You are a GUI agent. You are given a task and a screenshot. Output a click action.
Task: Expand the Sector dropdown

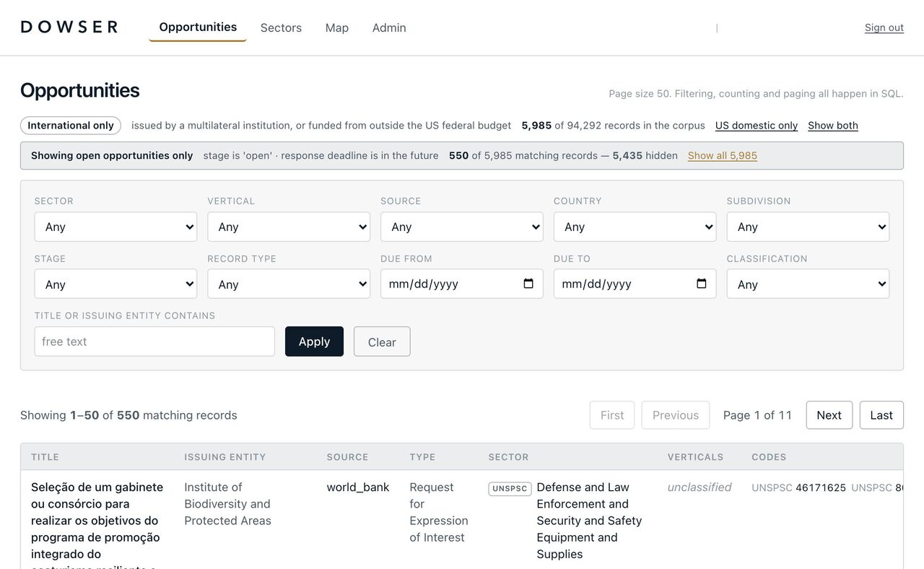115,227
